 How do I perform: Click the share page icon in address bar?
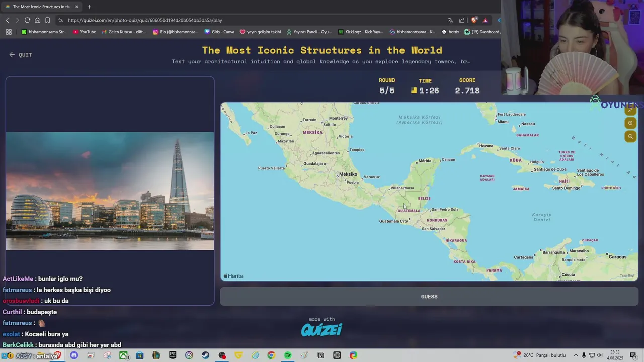(x=462, y=20)
